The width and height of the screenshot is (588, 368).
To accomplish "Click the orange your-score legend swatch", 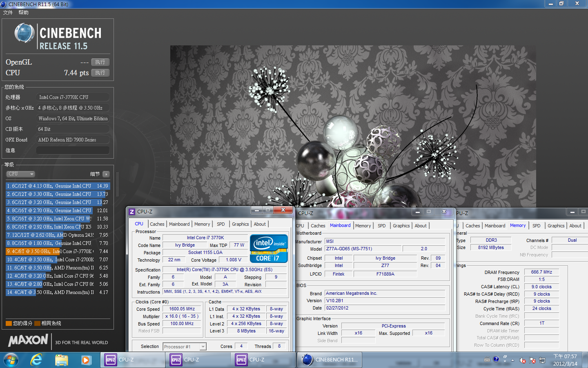I will tap(9, 323).
